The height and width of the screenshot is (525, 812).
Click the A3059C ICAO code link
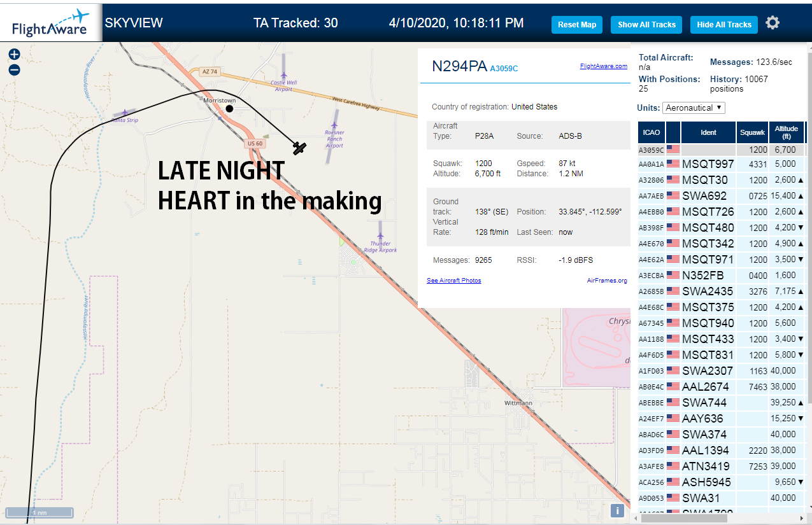(x=504, y=68)
